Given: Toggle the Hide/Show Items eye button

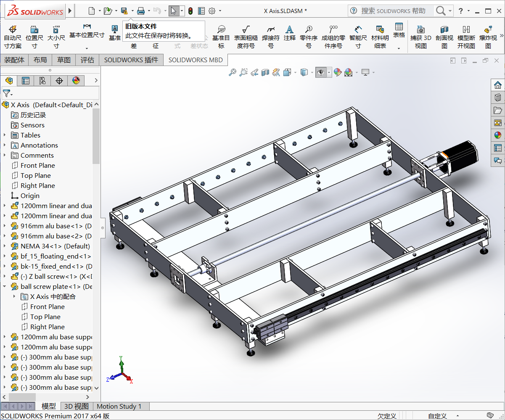Looking at the screenshot, I should click(x=321, y=73).
